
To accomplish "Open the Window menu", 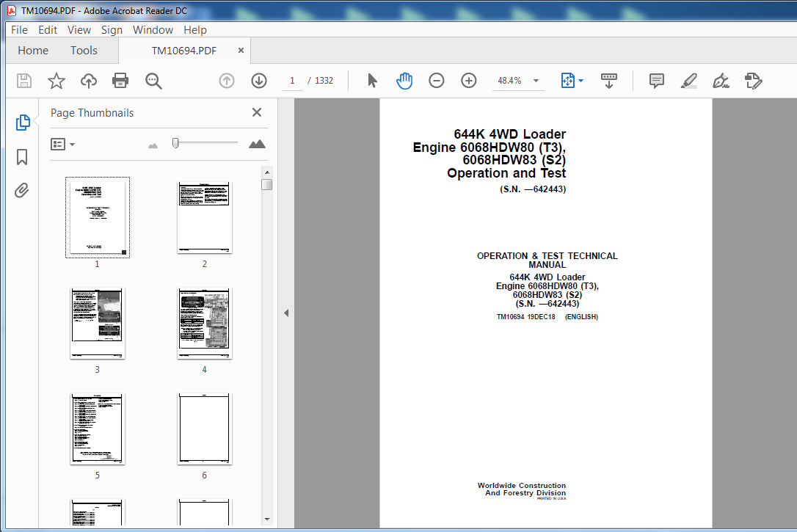I will pos(153,30).
